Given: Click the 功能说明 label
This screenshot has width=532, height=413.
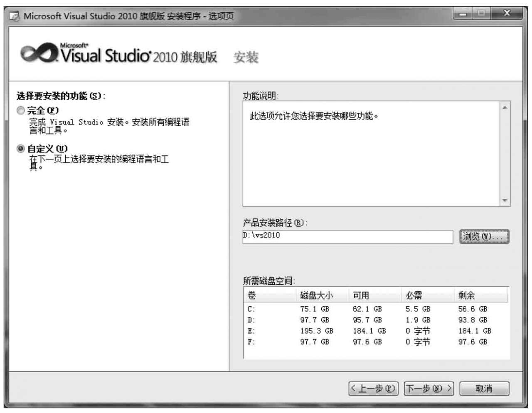Looking at the screenshot, I should click(261, 96).
